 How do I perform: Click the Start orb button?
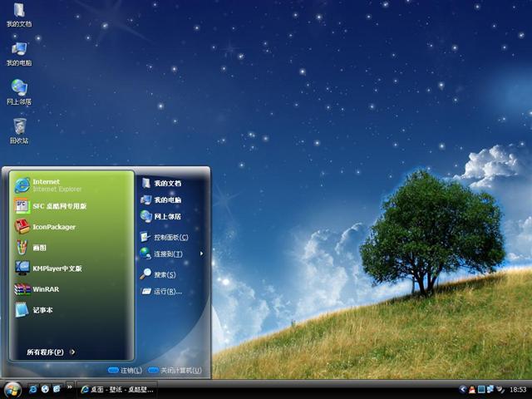coord(12,389)
